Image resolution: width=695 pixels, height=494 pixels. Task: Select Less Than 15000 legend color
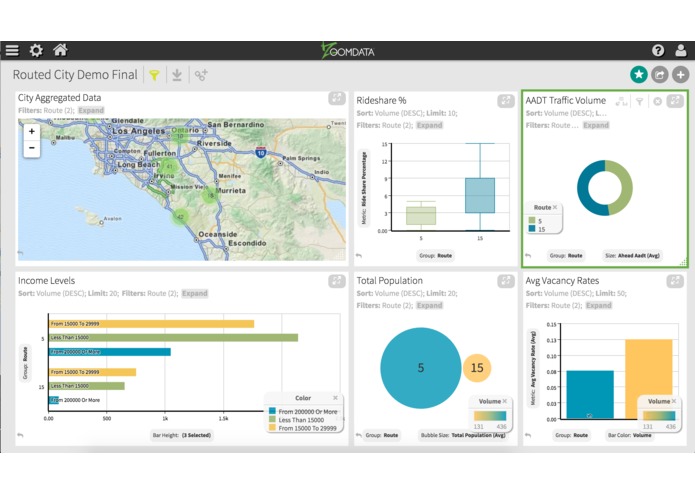[x=272, y=420]
